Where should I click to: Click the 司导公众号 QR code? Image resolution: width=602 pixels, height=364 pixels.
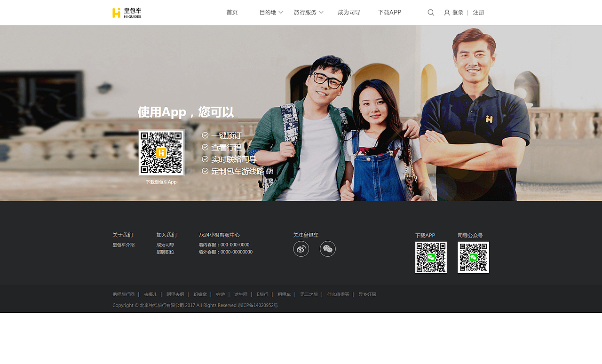click(x=473, y=257)
